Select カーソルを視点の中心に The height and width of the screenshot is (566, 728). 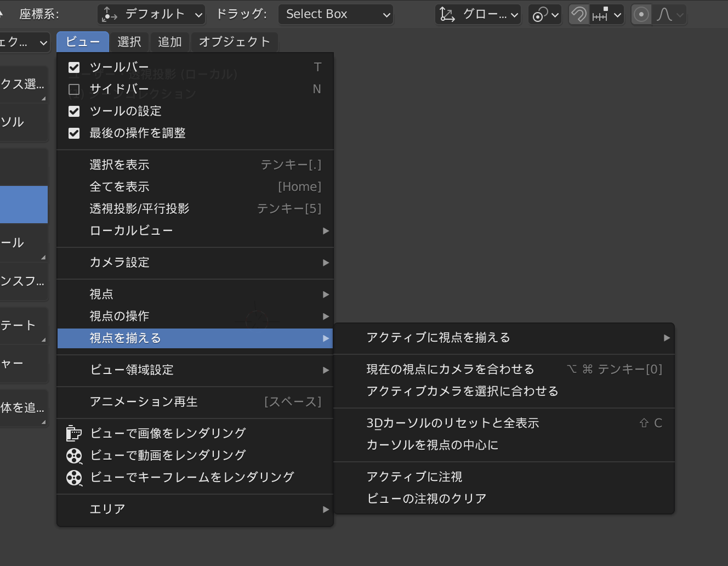click(x=504, y=445)
